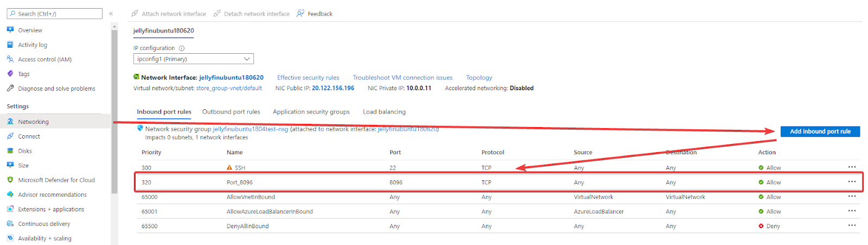The height and width of the screenshot is (245, 868).
Task: Click the search magnifier icon
Action: [12, 14]
